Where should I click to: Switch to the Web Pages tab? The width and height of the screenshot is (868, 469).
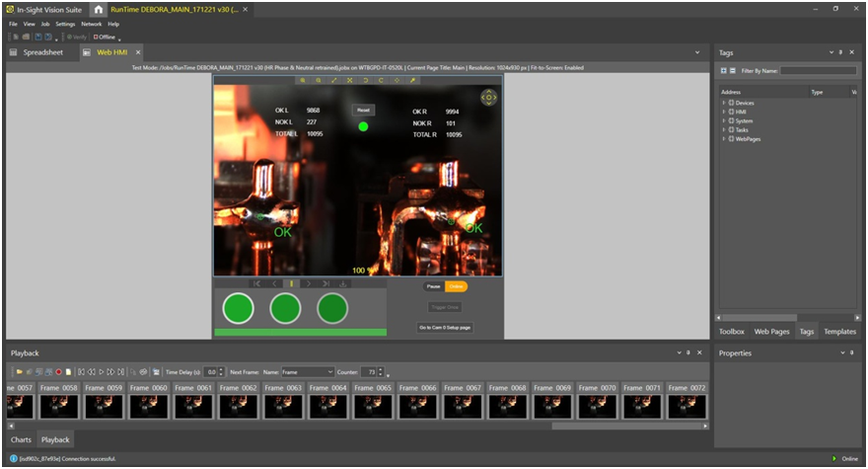(x=772, y=332)
